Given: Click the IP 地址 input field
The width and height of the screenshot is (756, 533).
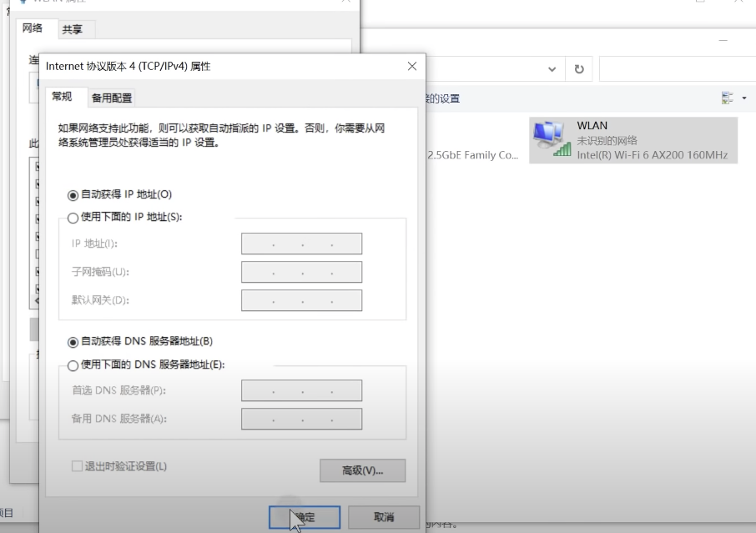Looking at the screenshot, I should tap(300, 243).
